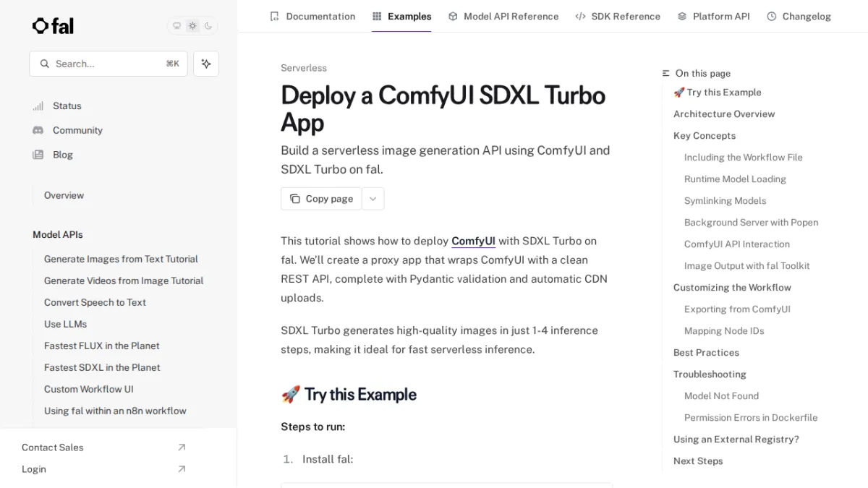The width and height of the screenshot is (868, 488).
Task: Open Fastest FLUX in the Planet
Action: 101,346
